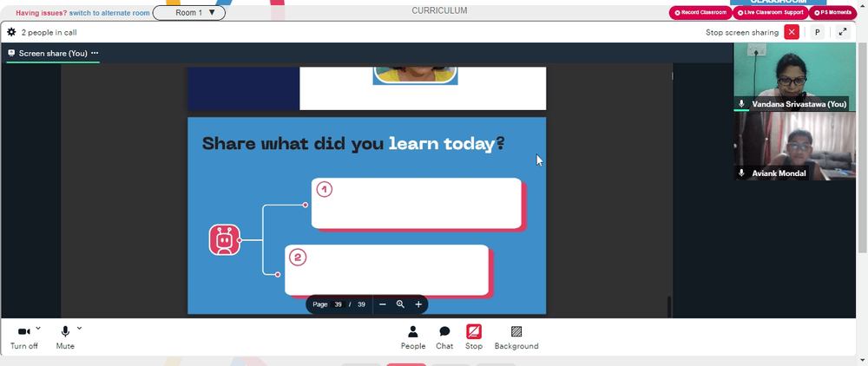Expand camera options chevron

(38, 329)
